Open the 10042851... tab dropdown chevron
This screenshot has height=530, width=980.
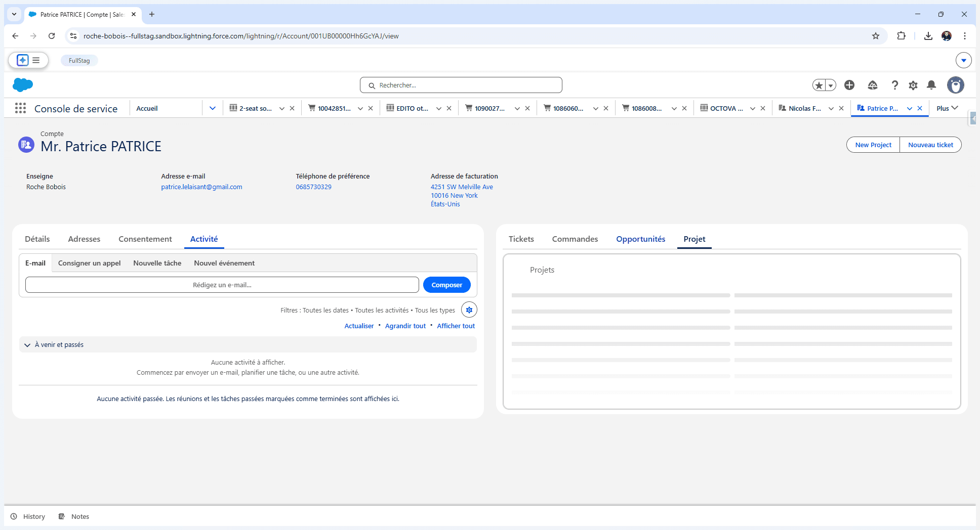[x=360, y=108]
